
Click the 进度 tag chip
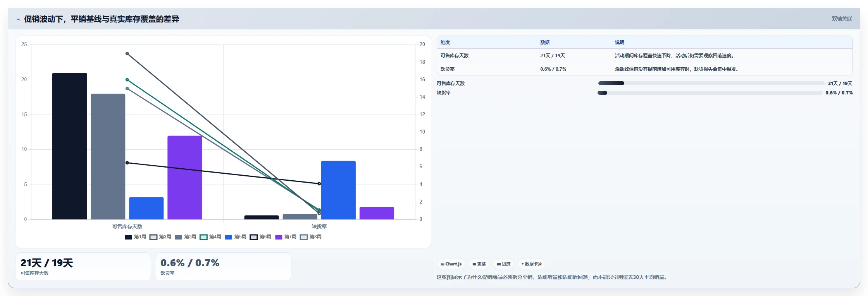pyautogui.click(x=503, y=264)
